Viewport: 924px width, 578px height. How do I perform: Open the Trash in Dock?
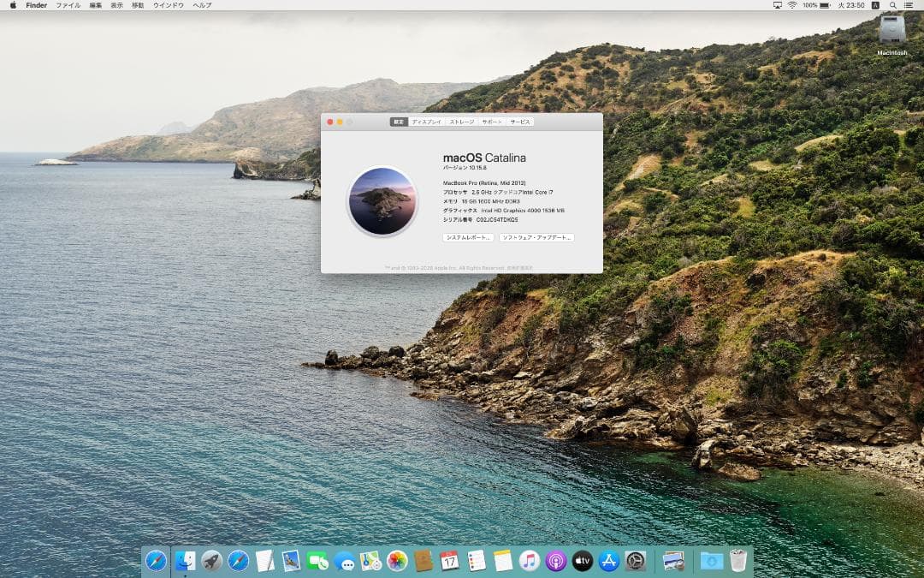point(737,560)
